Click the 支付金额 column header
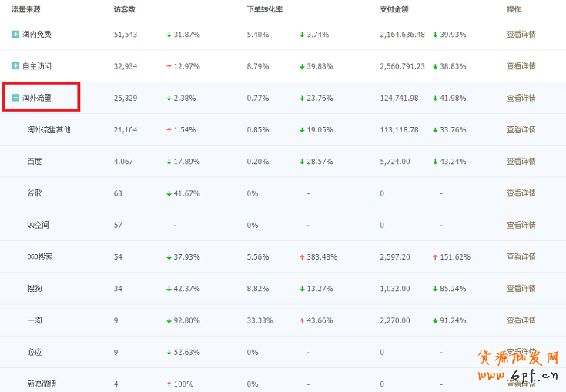Viewport: 566px width, 392px height. click(x=394, y=9)
